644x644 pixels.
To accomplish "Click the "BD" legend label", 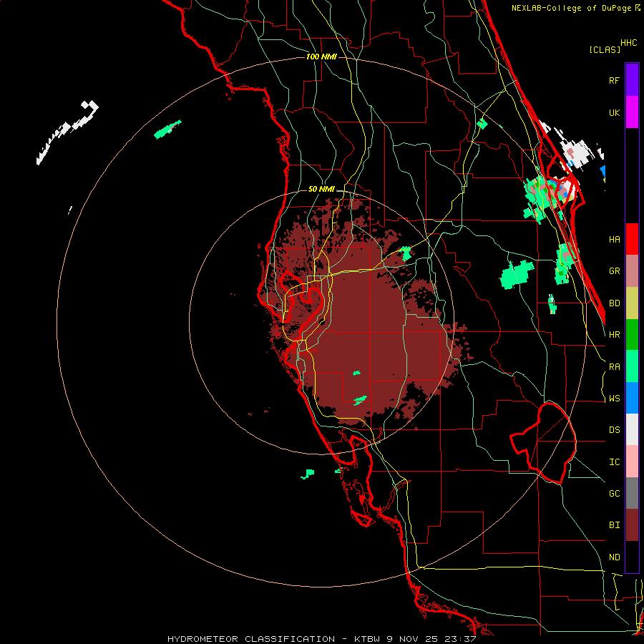I will 615,303.
